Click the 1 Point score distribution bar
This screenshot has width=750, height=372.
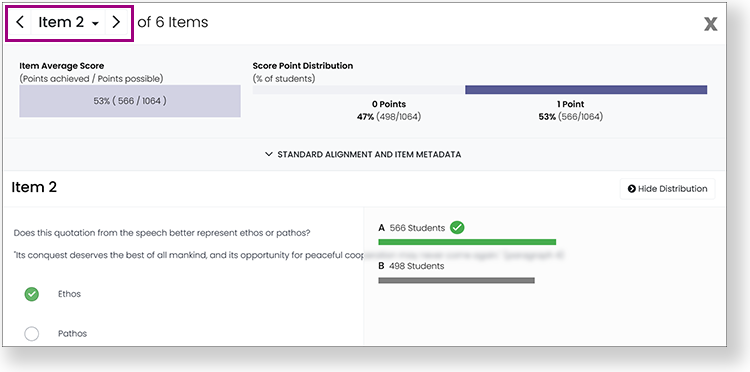point(586,90)
